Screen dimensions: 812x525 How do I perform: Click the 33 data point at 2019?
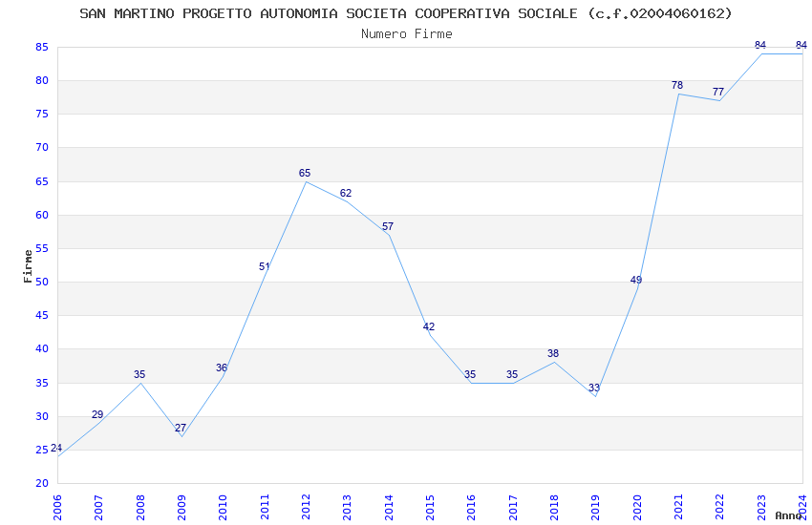(x=594, y=388)
